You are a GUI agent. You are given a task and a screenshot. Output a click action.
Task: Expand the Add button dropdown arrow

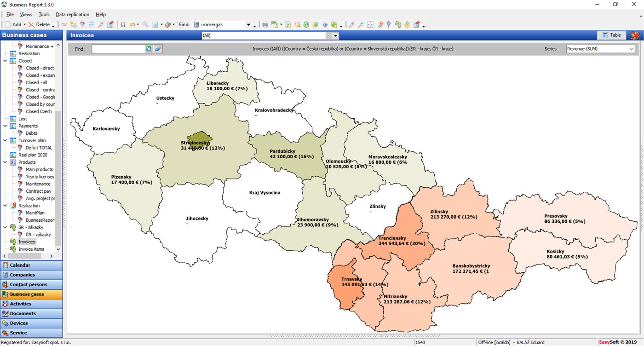tap(25, 25)
